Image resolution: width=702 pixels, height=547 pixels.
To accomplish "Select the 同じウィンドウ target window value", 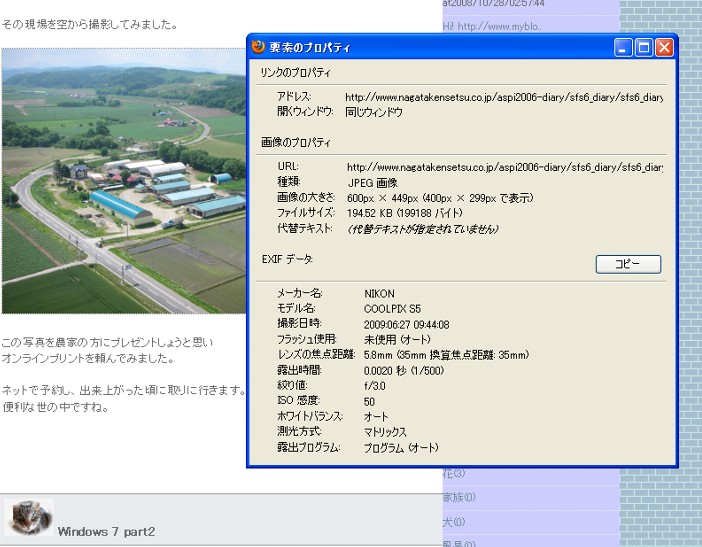I will (374, 112).
